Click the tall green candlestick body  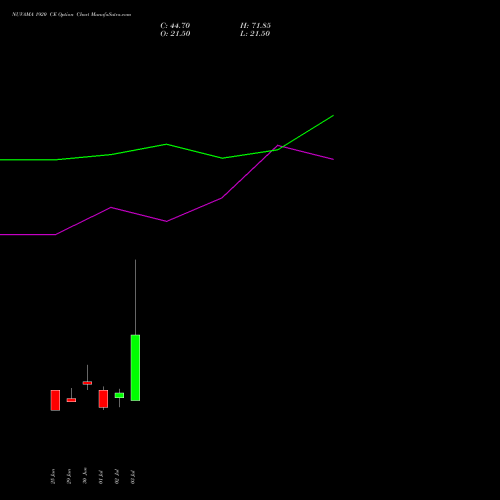click(x=135, y=368)
